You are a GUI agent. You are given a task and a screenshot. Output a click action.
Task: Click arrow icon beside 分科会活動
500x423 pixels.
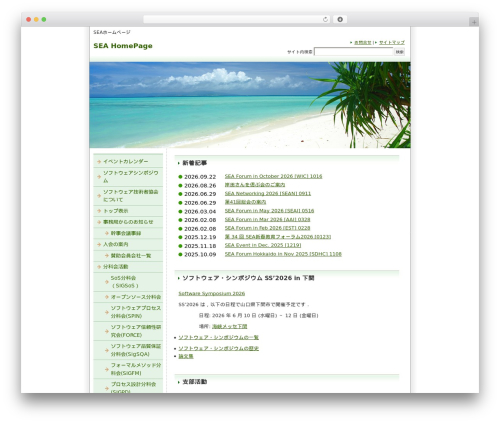99,267
